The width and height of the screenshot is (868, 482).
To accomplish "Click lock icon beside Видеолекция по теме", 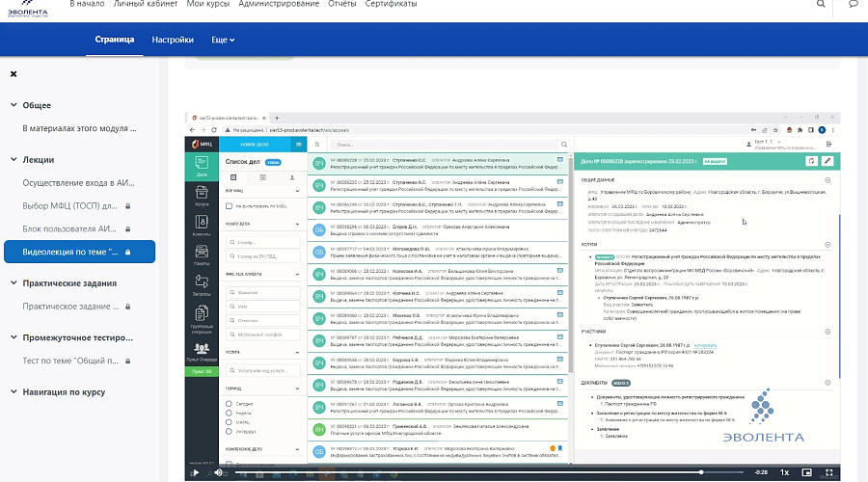I will tap(128, 252).
